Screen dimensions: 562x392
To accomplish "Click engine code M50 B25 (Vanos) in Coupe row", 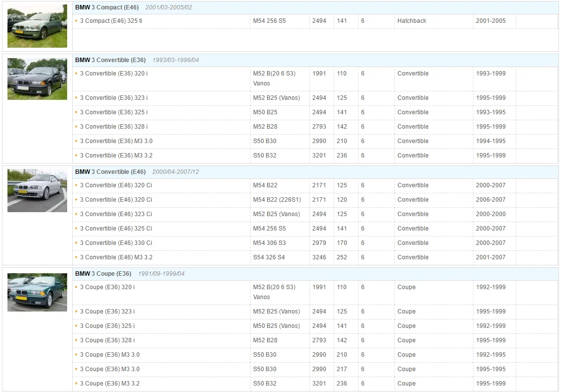I will click(277, 326).
